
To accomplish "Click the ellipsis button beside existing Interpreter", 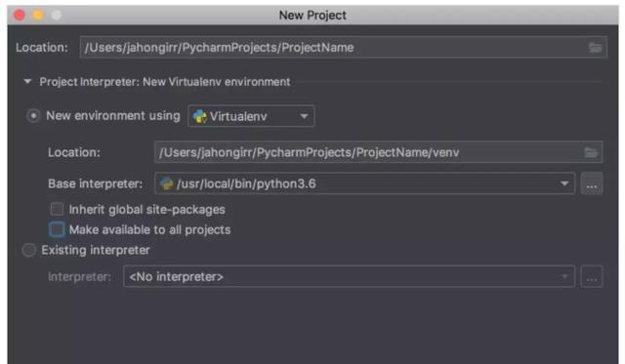I will 592,276.
